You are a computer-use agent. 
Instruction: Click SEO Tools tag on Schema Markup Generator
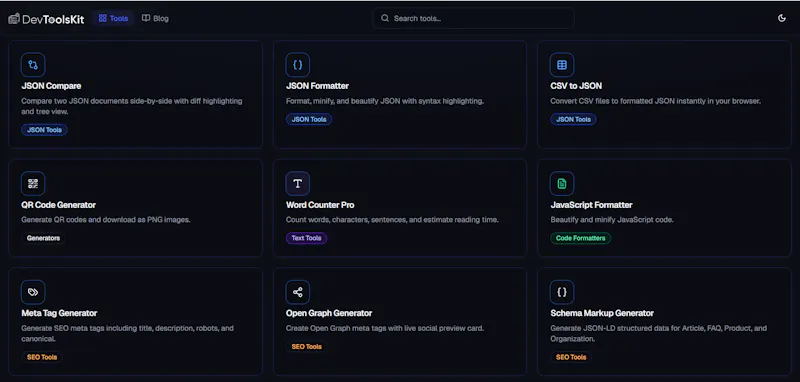pos(570,358)
